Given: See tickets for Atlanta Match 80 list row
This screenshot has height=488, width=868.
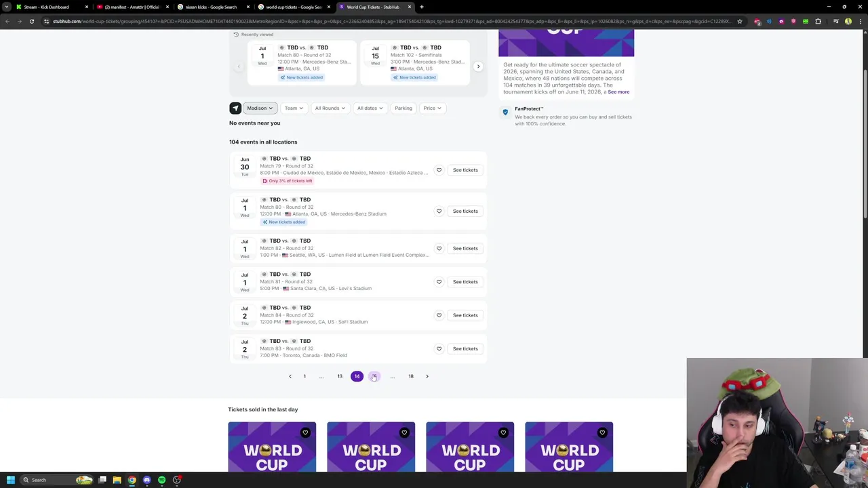Looking at the screenshot, I should coord(465,211).
